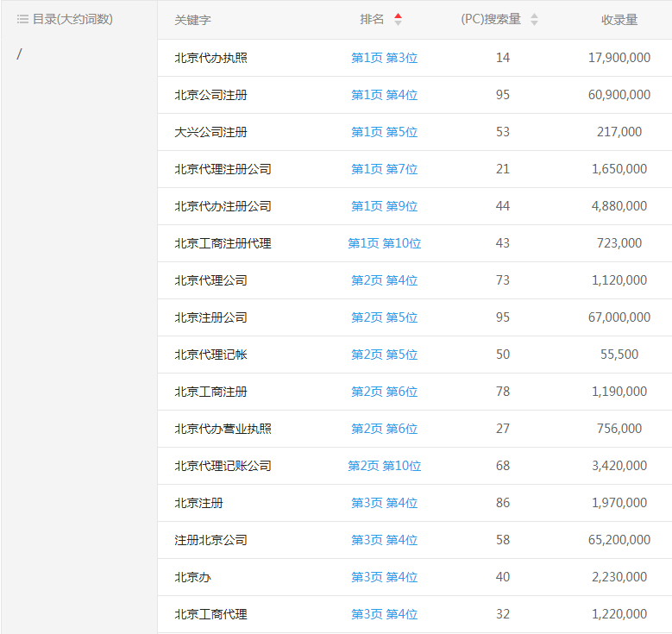The width and height of the screenshot is (672, 634).
Task: Open ranking link in 北京工商代理 row
Action: (384, 614)
